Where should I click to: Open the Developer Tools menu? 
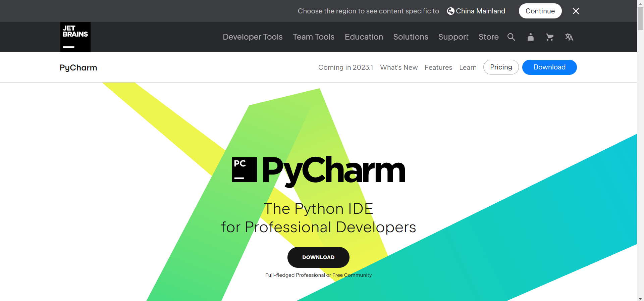(253, 37)
